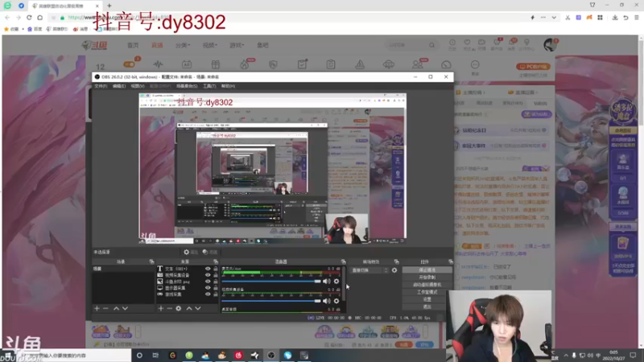
Task: Move the selected source down
Action: (198, 308)
